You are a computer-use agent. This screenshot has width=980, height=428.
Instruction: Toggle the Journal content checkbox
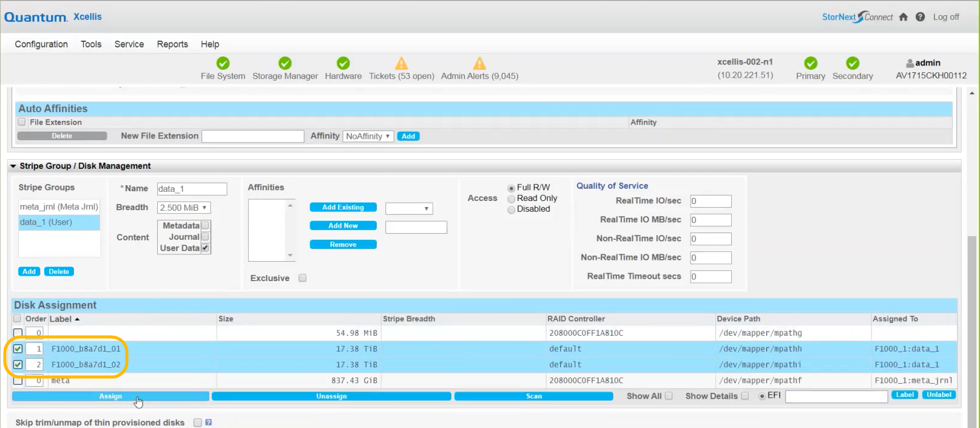[205, 237]
